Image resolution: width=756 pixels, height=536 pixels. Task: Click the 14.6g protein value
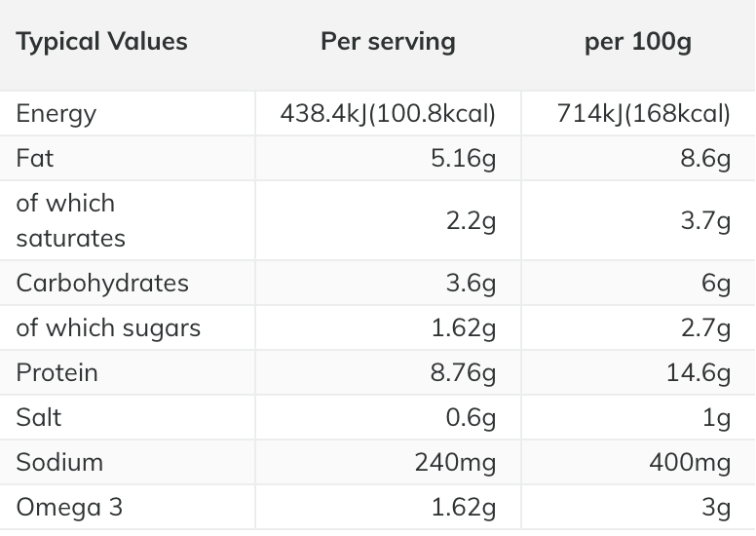(x=698, y=373)
